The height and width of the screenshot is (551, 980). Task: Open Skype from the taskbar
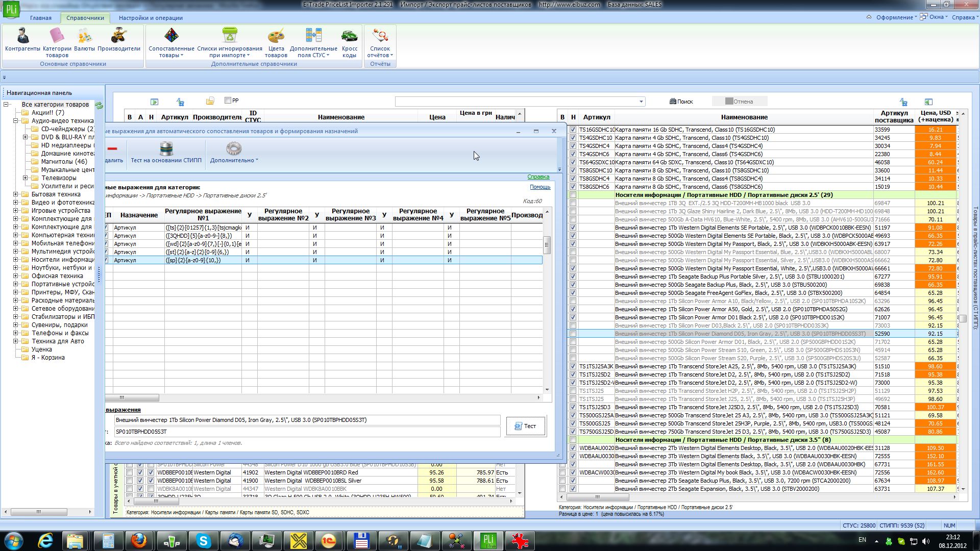point(203,540)
